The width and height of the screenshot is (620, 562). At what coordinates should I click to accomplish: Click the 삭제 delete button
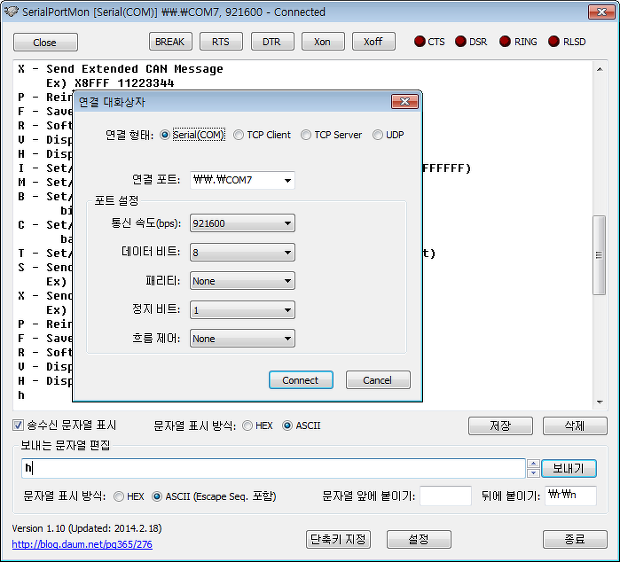click(575, 426)
